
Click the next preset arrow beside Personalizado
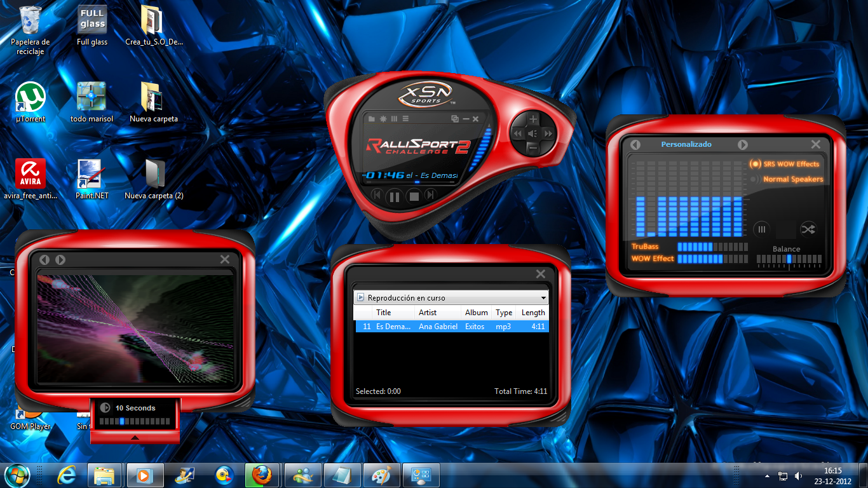[x=743, y=144]
